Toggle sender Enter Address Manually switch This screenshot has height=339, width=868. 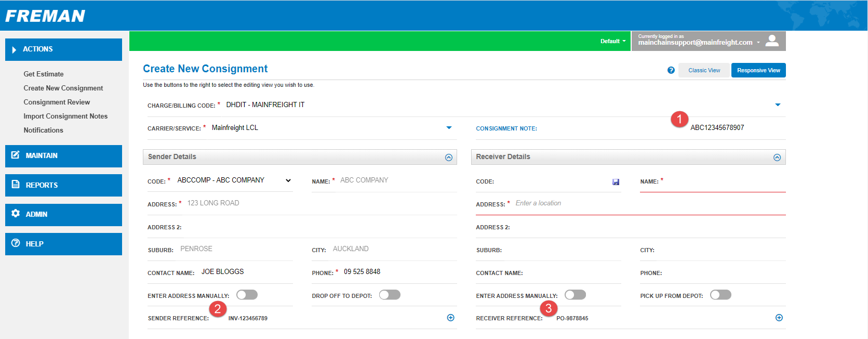(247, 295)
